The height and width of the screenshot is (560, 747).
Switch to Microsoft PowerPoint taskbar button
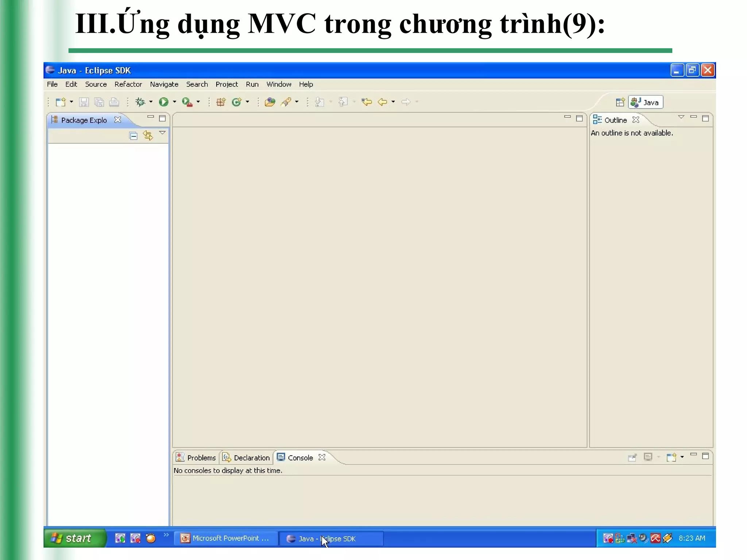[226, 538]
